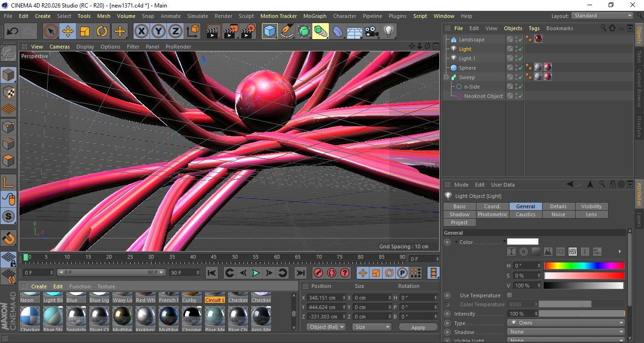
Task: Activate the Rotate tool
Action: click(x=102, y=32)
